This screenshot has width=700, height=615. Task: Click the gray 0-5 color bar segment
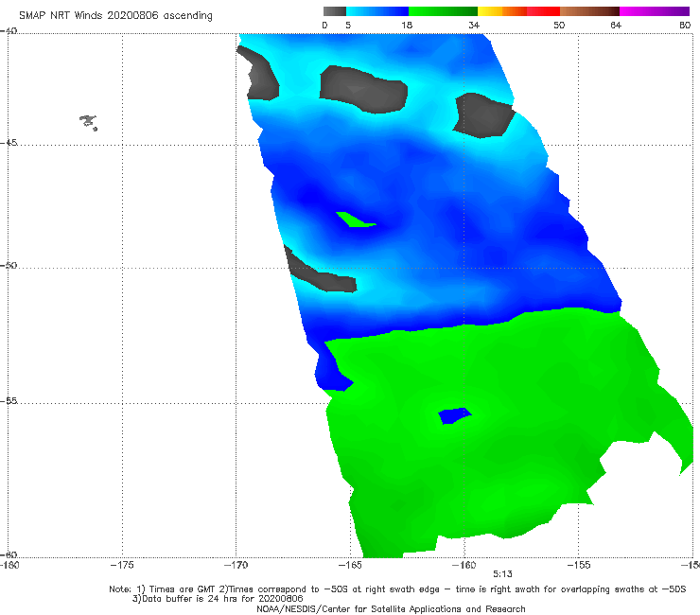click(x=334, y=11)
